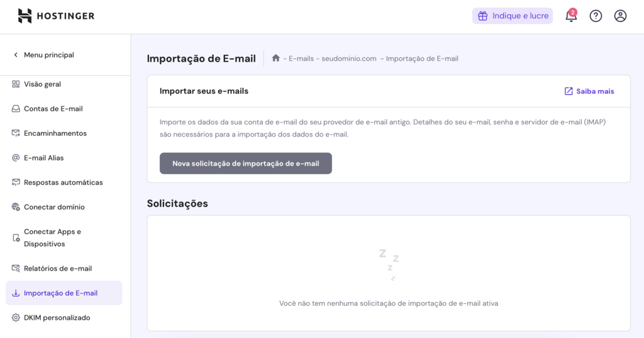Click seudominio.com breadcrumb link
644x338 pixels.
(348, 59)
